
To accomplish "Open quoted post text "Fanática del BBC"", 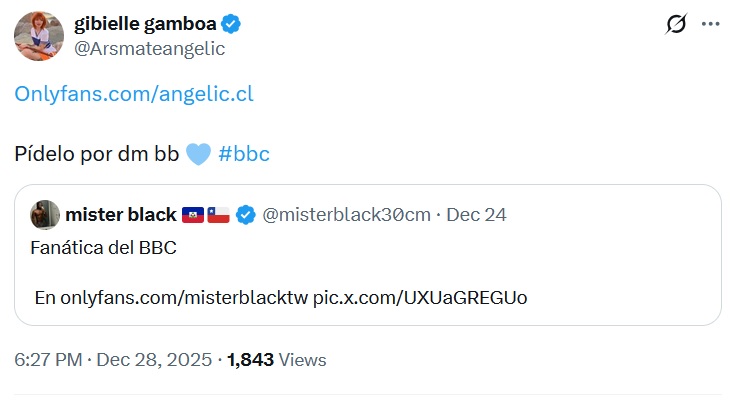I will click(105, 249).
